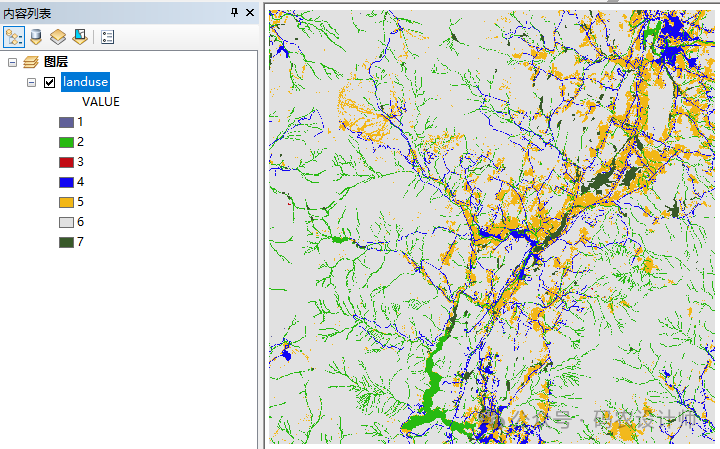
Task: Uncheck the landuse layer visibility checkbox
Action: pyautogui.click(x=49, y=82)
